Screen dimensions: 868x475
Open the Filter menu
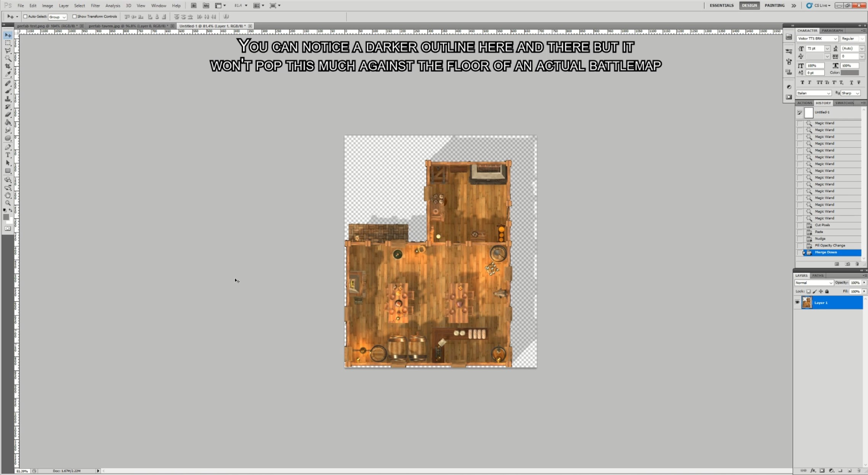click(95, 6)
